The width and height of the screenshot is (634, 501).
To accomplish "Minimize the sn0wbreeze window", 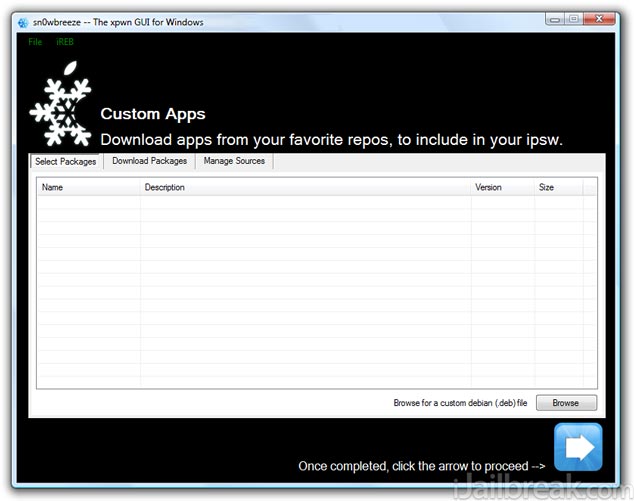I will click(x=555, y=19).
